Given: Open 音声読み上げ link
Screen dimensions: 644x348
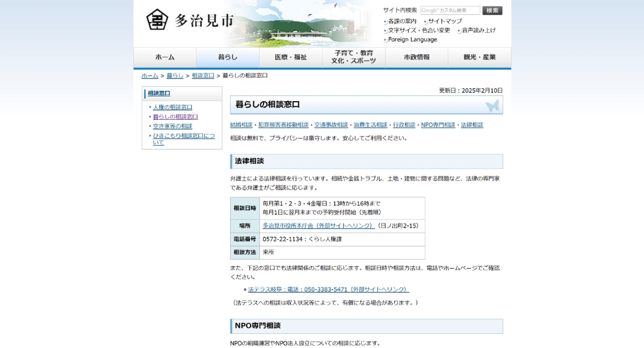Looking at the screenshot, I should 478,30.
